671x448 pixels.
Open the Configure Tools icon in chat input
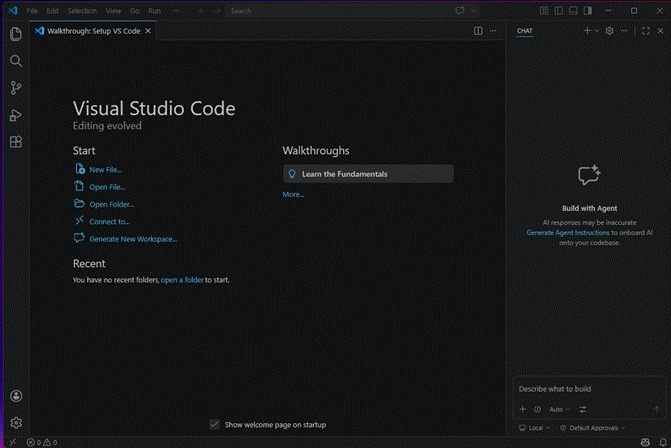(583, 409)
